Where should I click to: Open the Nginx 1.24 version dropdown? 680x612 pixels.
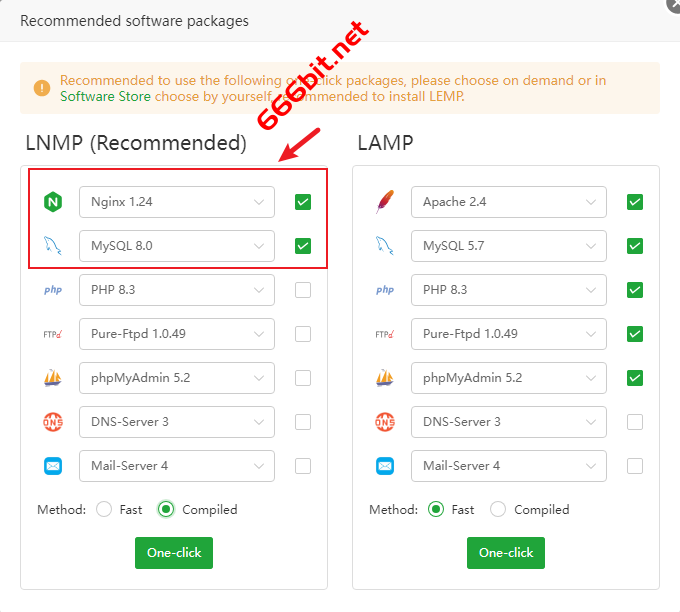click(177, 202)
